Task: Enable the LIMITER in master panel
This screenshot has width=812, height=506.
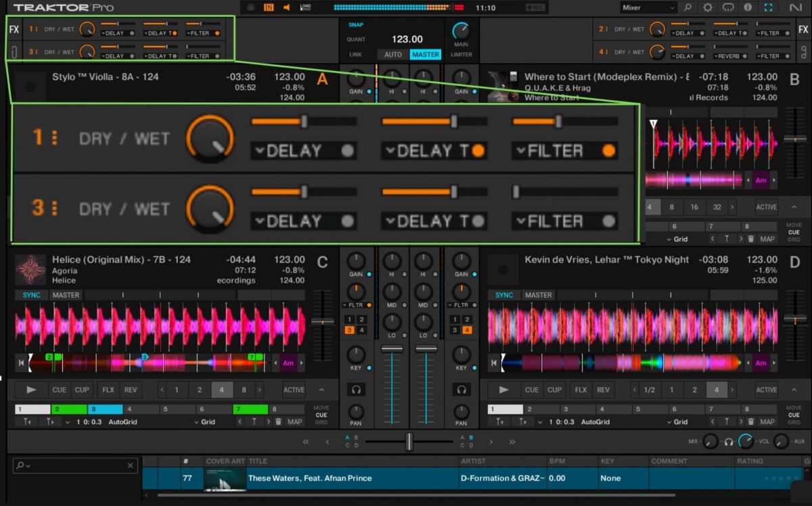Action: pyautogui.click(x=461, y=55)
